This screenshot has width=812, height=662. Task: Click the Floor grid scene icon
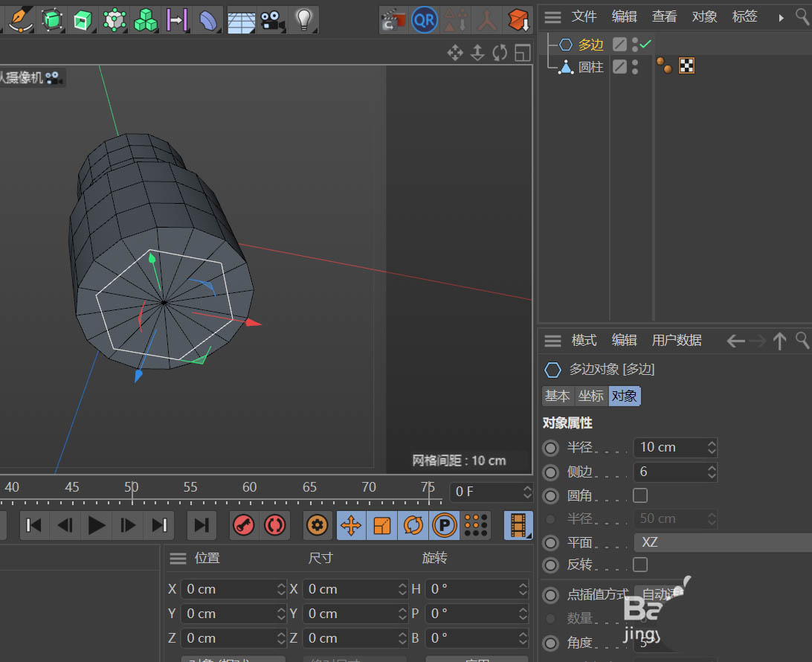coord(241,20)
